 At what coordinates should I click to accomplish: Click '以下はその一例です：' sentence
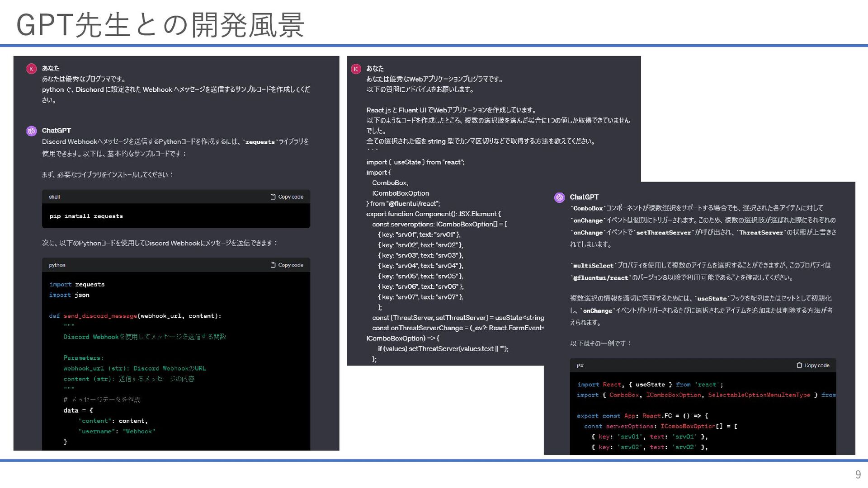(600, 343)
